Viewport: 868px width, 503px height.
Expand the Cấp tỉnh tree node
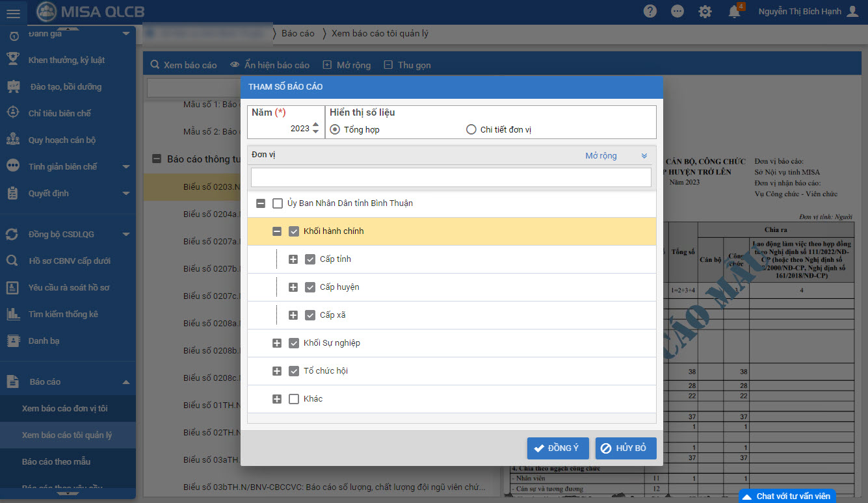point(293,259)
